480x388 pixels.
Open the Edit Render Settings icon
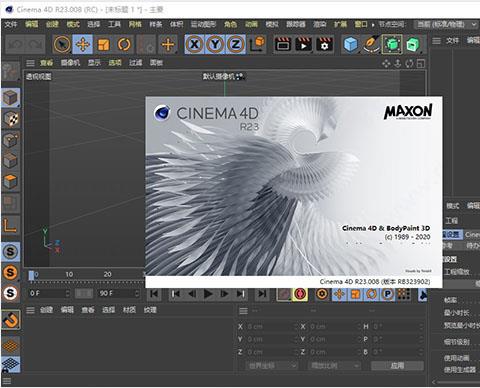pyautogui.click(x=324, y=44)
